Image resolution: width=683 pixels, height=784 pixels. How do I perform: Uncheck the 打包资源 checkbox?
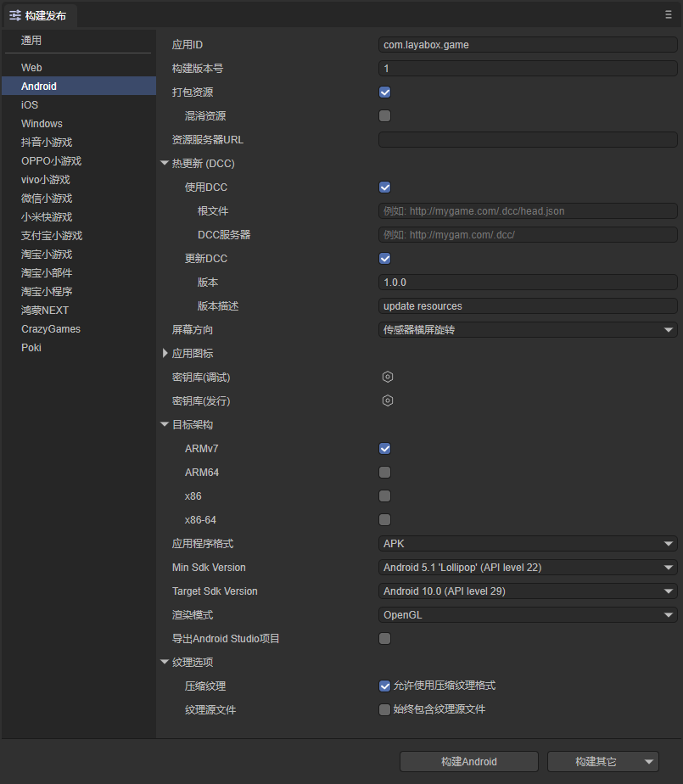click(384, 92)
